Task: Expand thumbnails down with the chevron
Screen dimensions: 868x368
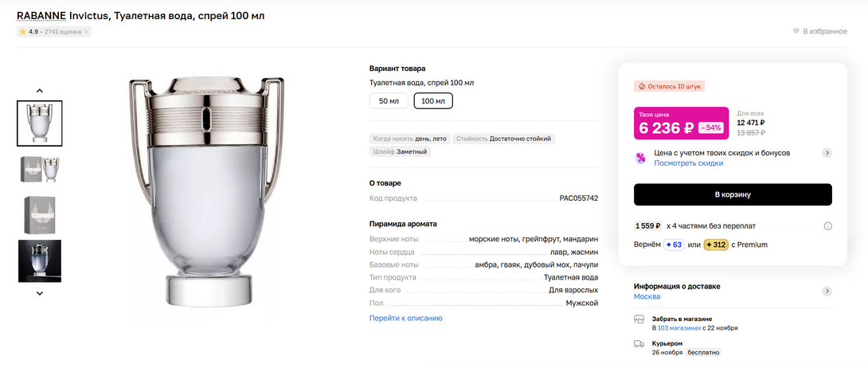Action: point(40,293)
